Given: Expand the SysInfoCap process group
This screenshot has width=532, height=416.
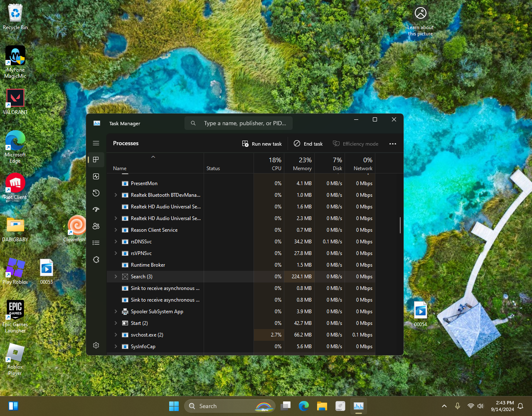Looking at the screenshot, I should pos(116,347).
